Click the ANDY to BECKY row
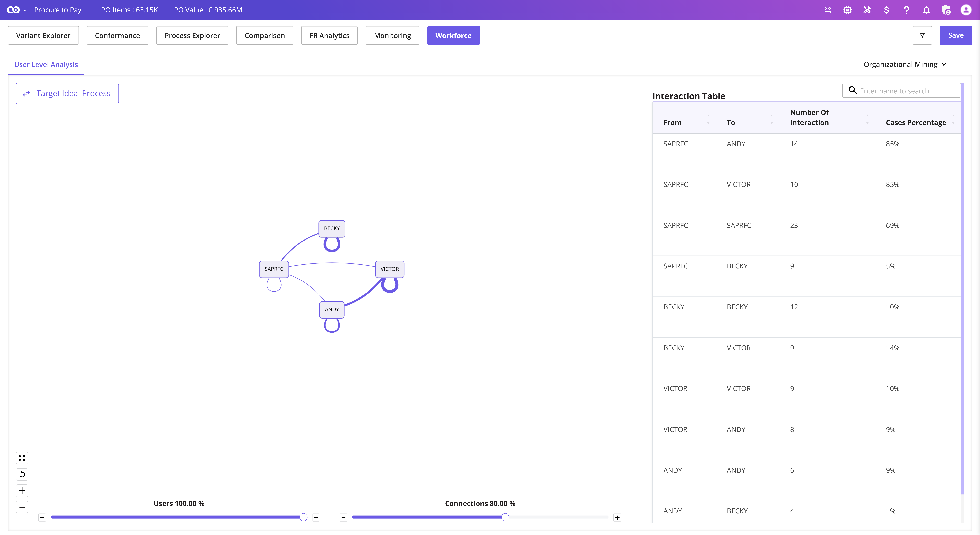Viewport: 980px width, 535px height. [807, 512]
